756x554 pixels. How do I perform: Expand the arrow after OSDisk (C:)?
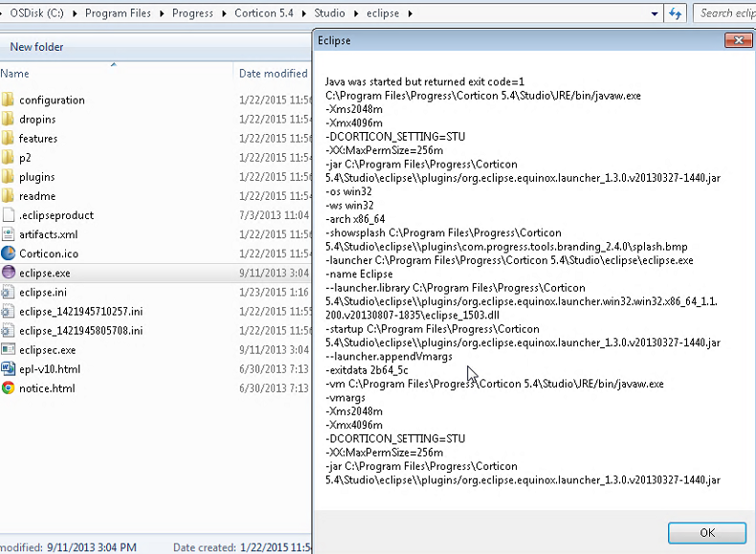pyautogui.click(x=75, y=13)
